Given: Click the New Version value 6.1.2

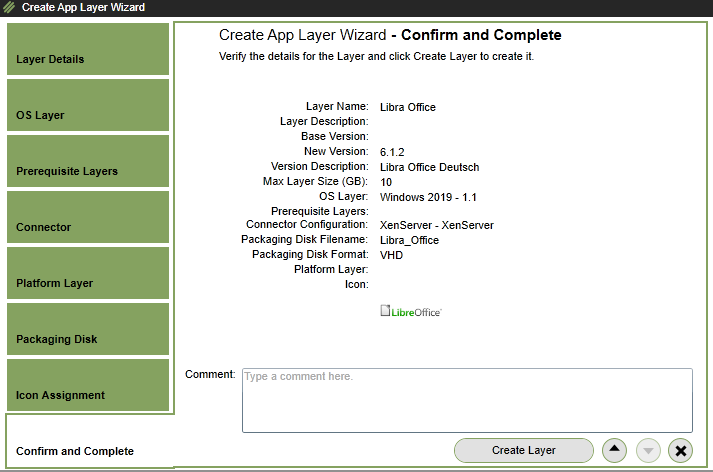Looking at the screenshot, I should click(392, 152).
